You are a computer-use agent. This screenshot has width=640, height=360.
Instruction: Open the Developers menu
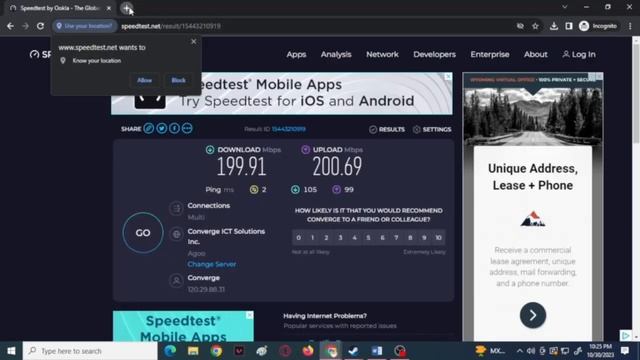[434, 54]
